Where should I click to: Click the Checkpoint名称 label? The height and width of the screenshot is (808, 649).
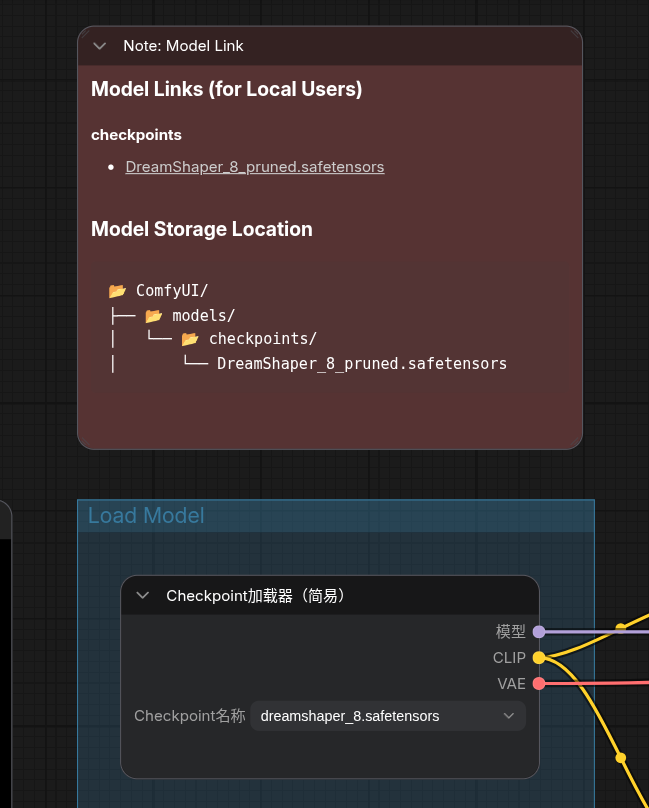[190, 716]
